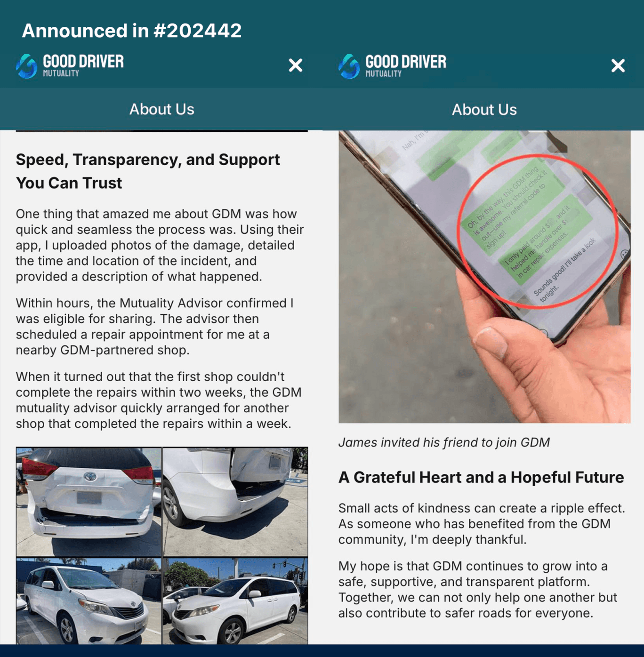This screenshot has width=644, height=657.
Task: Click the paragraph starting 'My hope is that GDM'
Action: pyautogui.click(x=478, y=590)
